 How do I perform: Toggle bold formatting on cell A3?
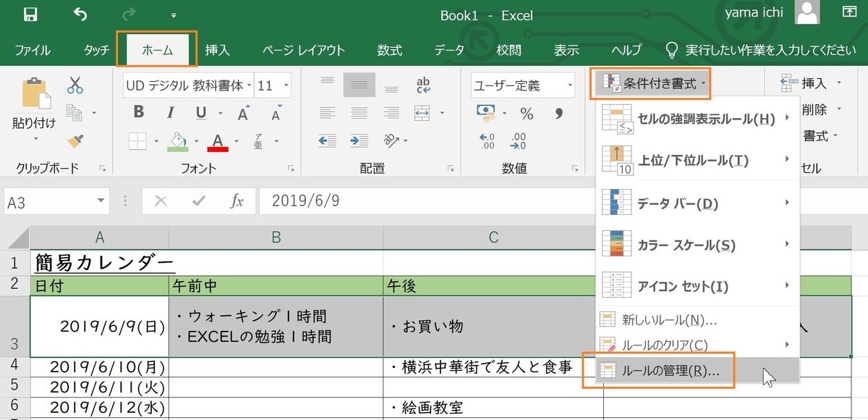(137, 112)
